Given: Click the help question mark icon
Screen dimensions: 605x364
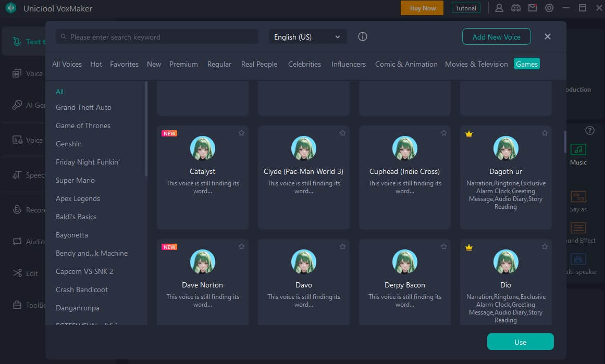Looking at the screenshot, I should [x=589, y=130].
